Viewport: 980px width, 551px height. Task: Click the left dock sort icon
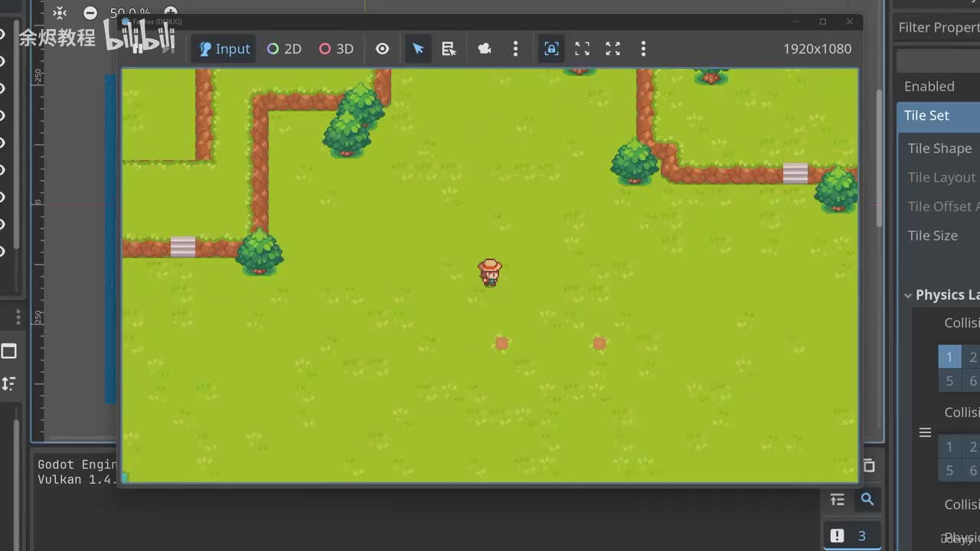point(8,383)
